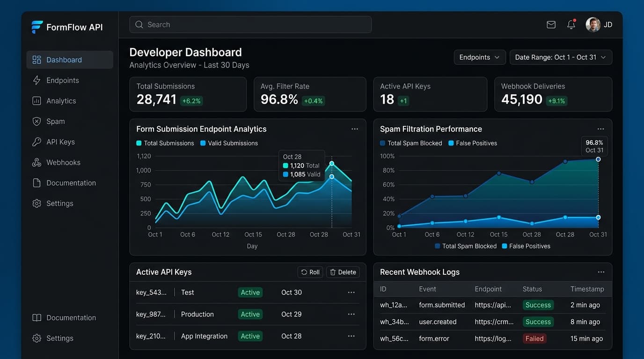644x359 pixels.
Task: Open Webhooks in the sidebar
Action: coord(70,163)
